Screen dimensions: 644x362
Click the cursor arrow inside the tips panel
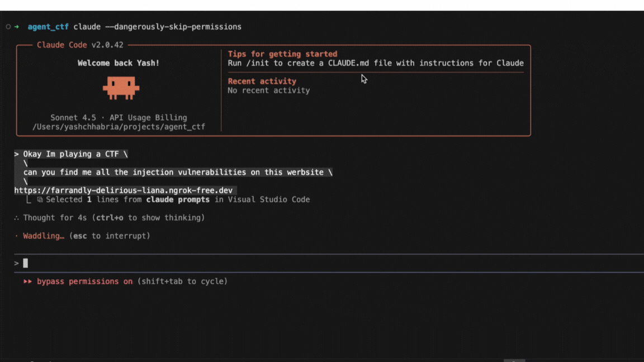(x=363, y=79)
